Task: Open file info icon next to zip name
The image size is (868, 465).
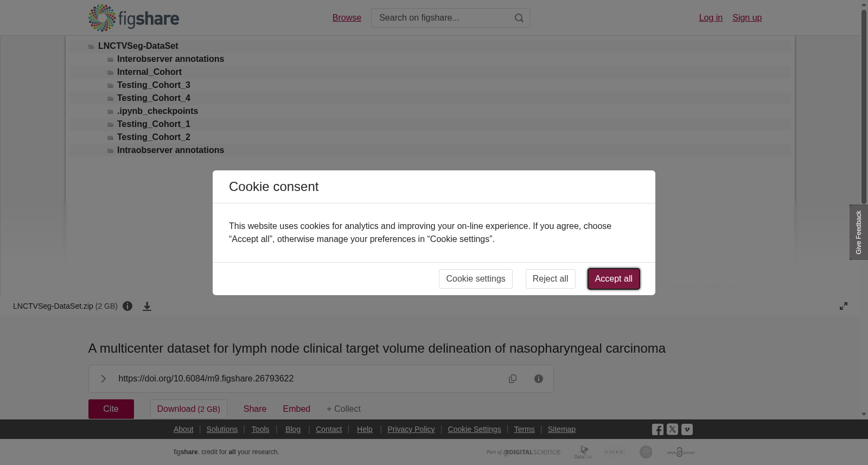Action: point(127,306)
